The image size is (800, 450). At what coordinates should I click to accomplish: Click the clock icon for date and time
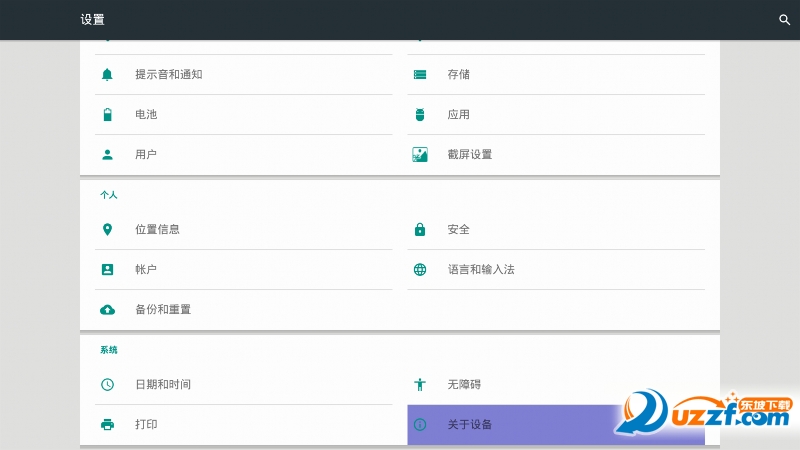[x=108, y=384]
